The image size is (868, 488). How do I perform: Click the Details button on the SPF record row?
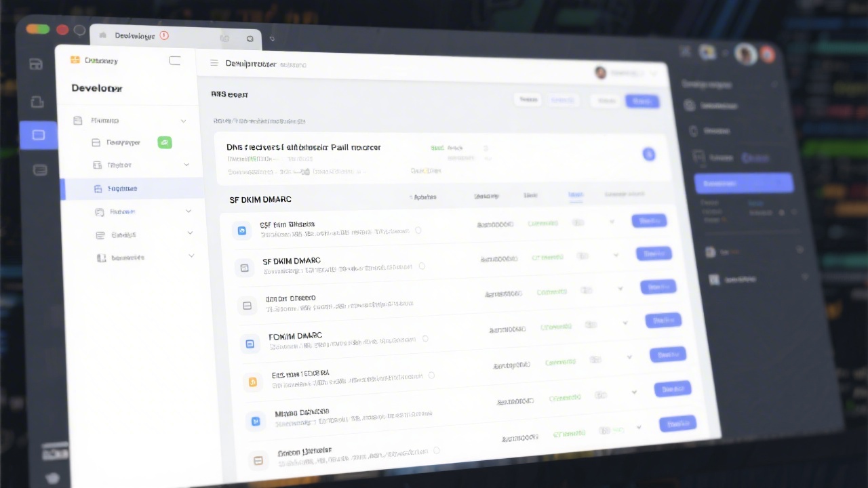pos(649,221)
